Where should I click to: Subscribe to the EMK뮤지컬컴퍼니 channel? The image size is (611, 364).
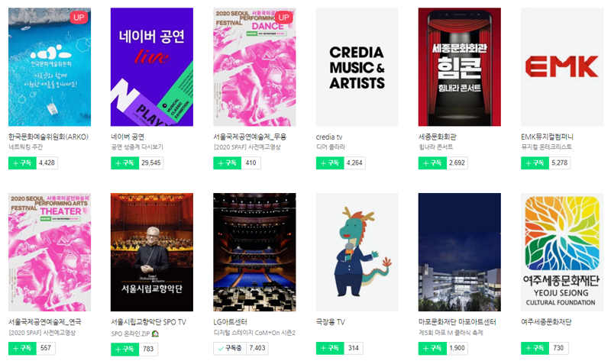[x=535, y=163]
